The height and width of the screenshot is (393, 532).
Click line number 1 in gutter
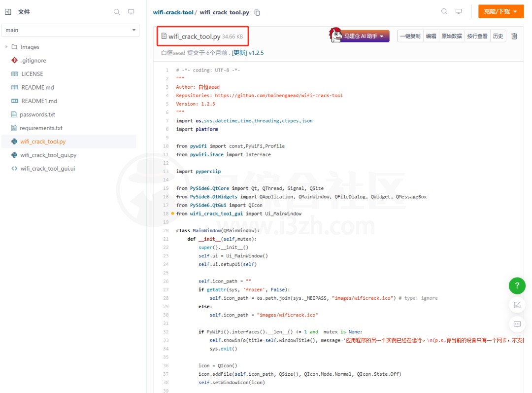[167, 71]
